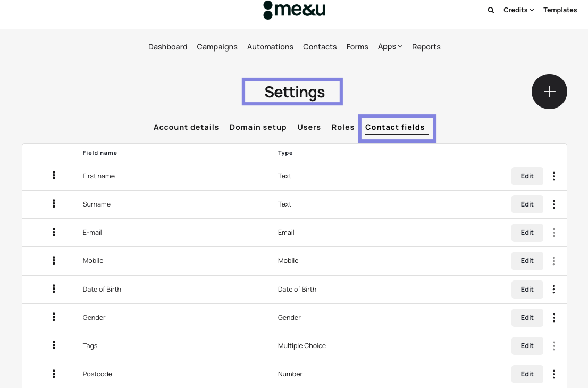This screenshot has width=588, height=388.
Task: Click the me&u logo
Action: click(x=294, y=10)
